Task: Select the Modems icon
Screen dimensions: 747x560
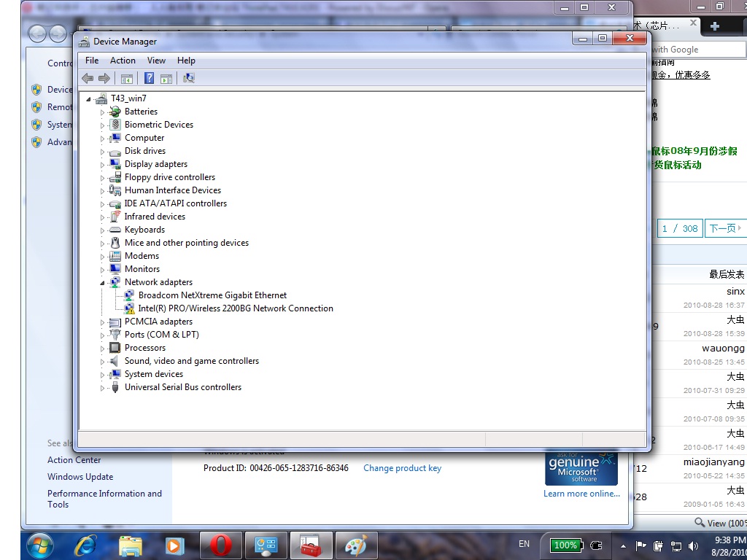Action: point(115,256)
